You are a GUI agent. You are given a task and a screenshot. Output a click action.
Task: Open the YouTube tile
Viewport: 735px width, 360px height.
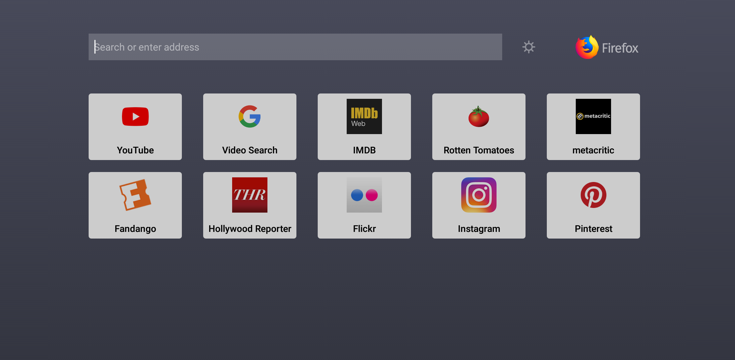click(135, 127)
